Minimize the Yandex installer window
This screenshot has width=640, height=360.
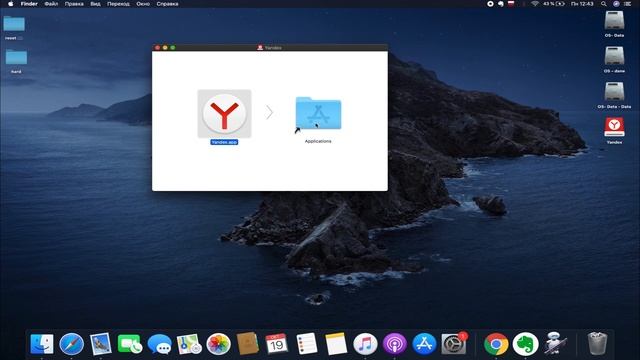tap(165, 48)
